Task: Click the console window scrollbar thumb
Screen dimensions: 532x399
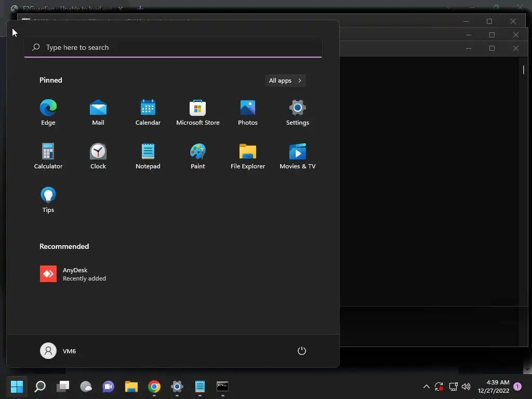Action: [x=524, y=70]
